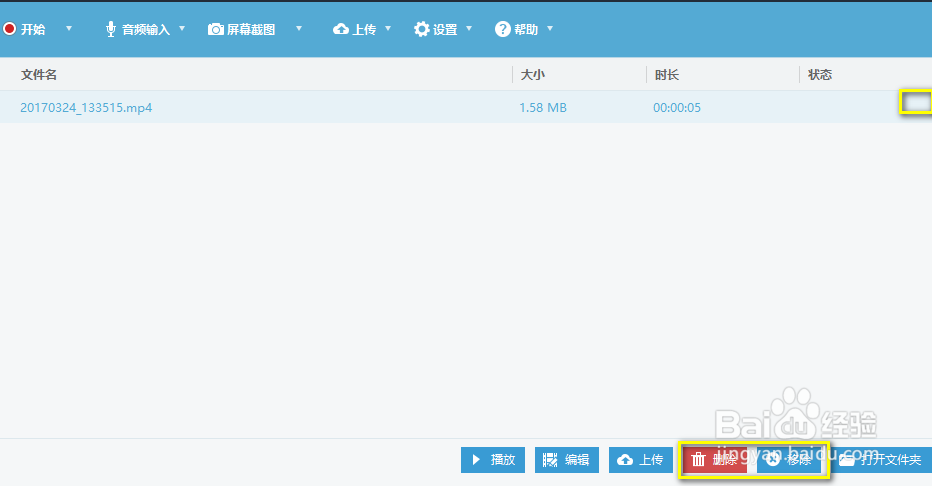Click the 移除 remove button
The height and width of the screenshot is (486, 932).
pyautogui.click(x=789, y=460)
